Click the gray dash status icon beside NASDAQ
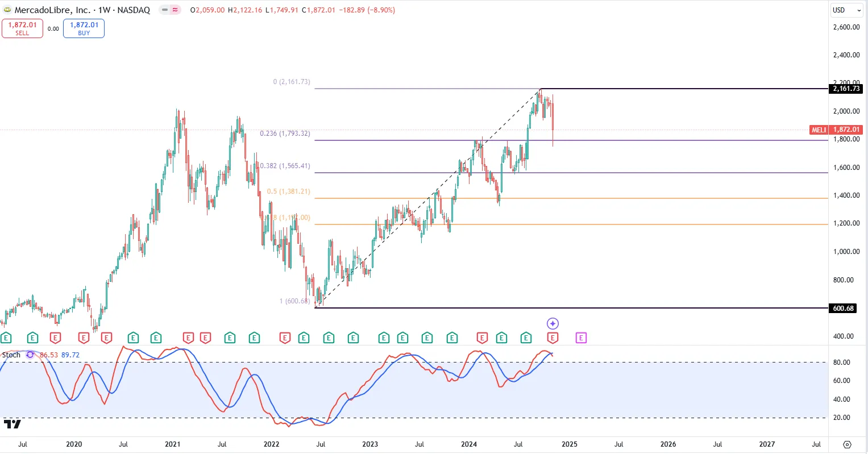Image resolution: width=868 pixels, height=454 pixels. tap(165, 10)
